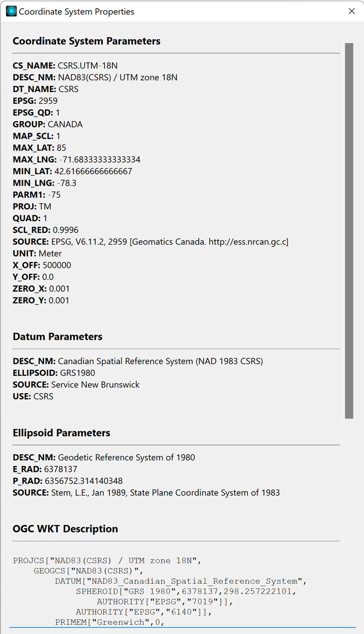Click the SCL_RED value 0.9996
The image size is (364, 634).
coord(65,229)
